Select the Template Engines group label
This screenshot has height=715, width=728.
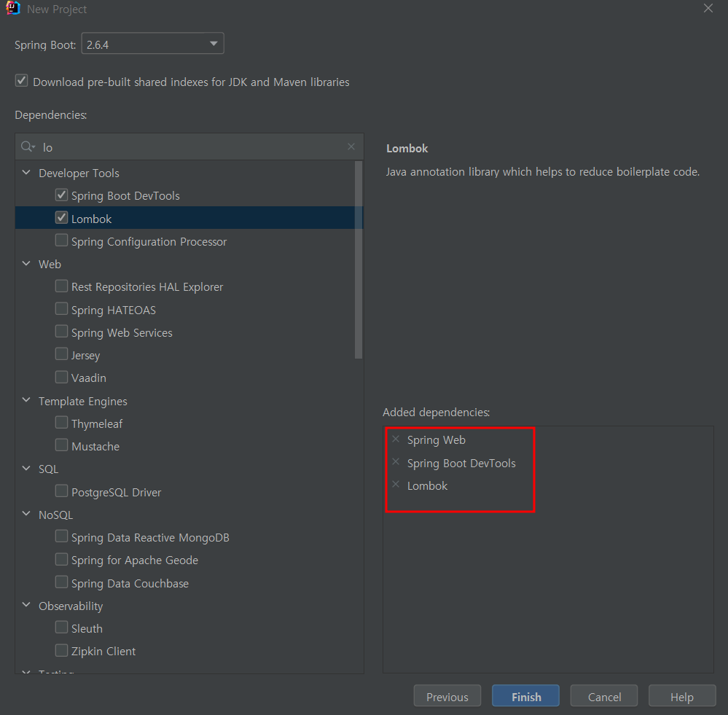(x=82, y=401)
